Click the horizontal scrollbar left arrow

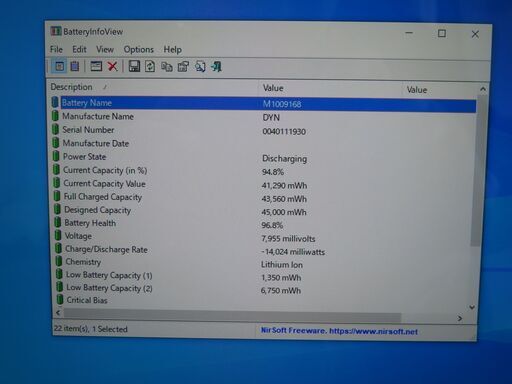click(x=58, y=313)
